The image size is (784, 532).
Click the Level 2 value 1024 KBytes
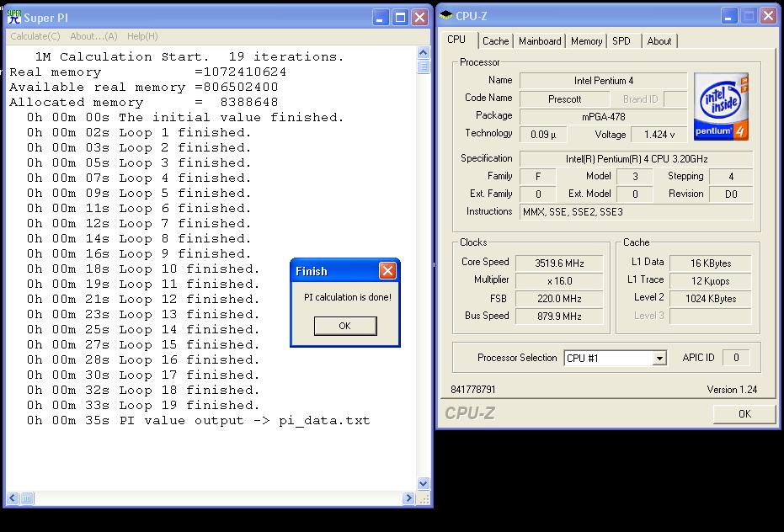711,299
